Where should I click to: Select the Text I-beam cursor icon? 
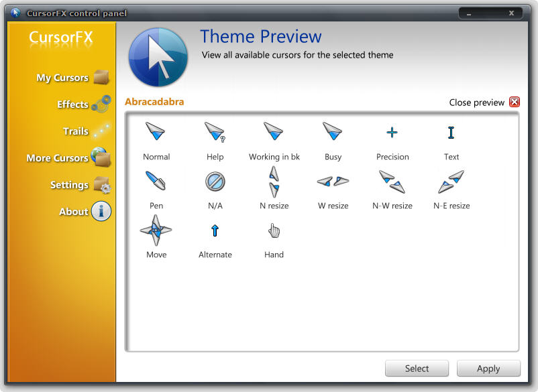point(451,132)
